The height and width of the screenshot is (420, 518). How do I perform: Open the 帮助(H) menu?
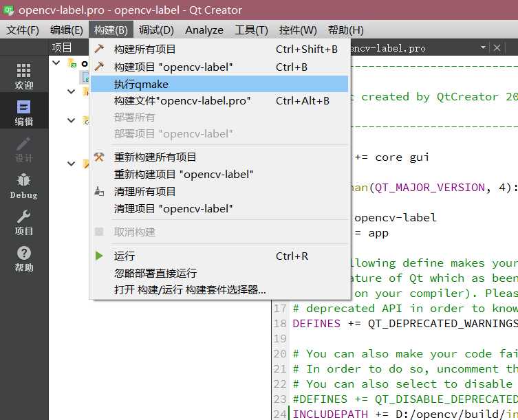(x=345, y=30)
